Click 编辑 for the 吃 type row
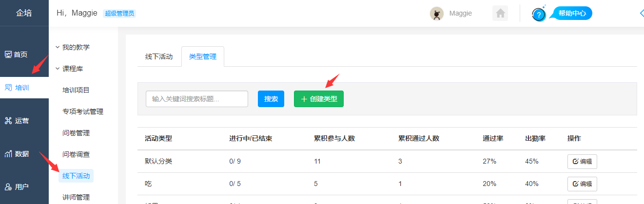The height and width of the screenshot is (204, 644). pos(582,184)
